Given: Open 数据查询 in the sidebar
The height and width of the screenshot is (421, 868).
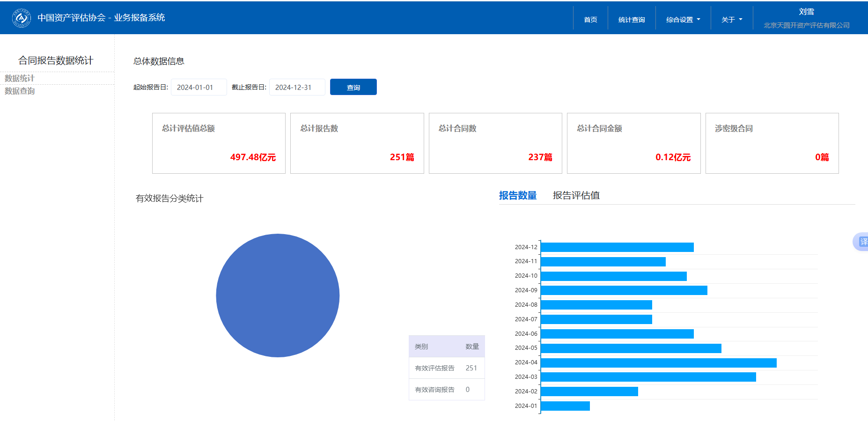Looking at the screenshot, I should (x=20, y=91).
